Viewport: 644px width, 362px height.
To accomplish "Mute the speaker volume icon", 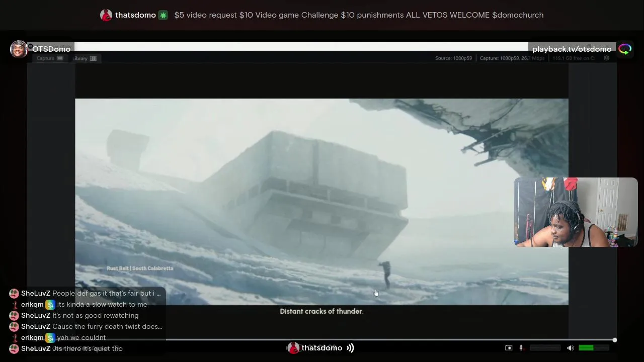I will point(570,348).
